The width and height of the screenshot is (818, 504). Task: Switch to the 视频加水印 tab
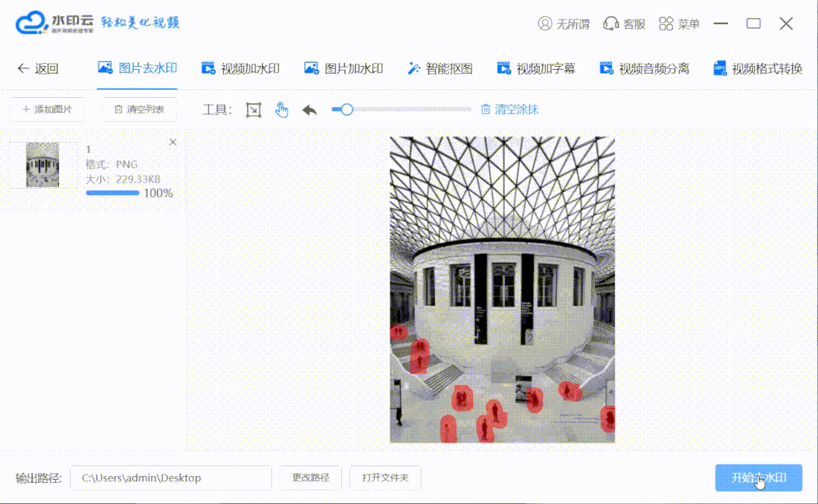click(x=240, y=68)
